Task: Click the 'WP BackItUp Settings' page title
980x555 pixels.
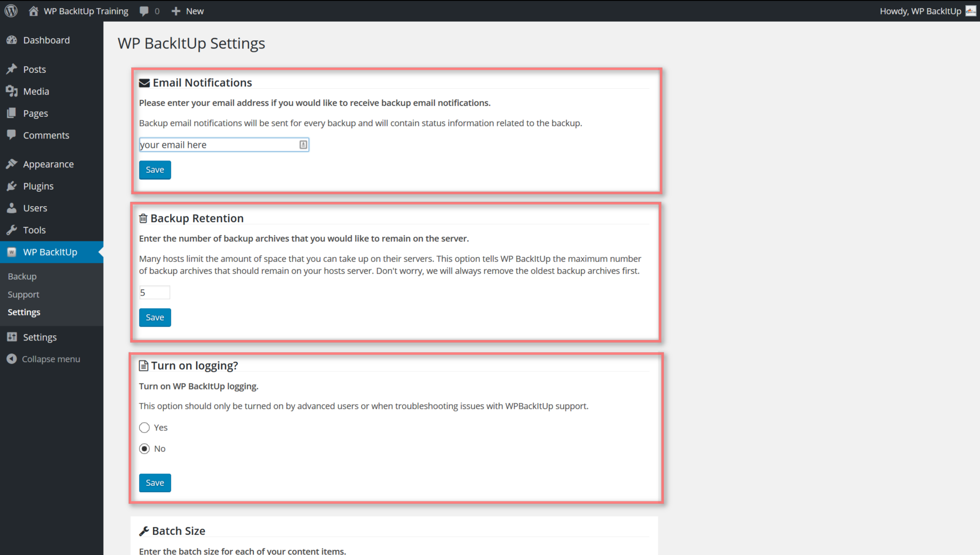Action: (191, 43)
